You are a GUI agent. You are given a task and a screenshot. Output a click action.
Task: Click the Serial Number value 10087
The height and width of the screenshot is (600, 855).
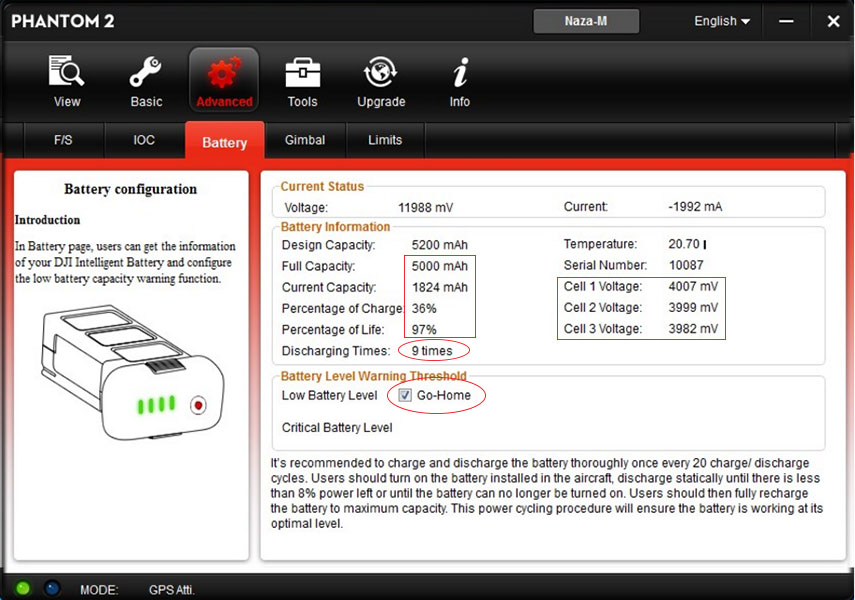tap(686, 265)
